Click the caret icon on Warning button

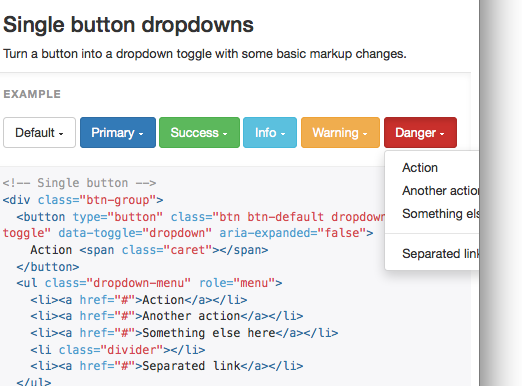click(x=365, y=134)
